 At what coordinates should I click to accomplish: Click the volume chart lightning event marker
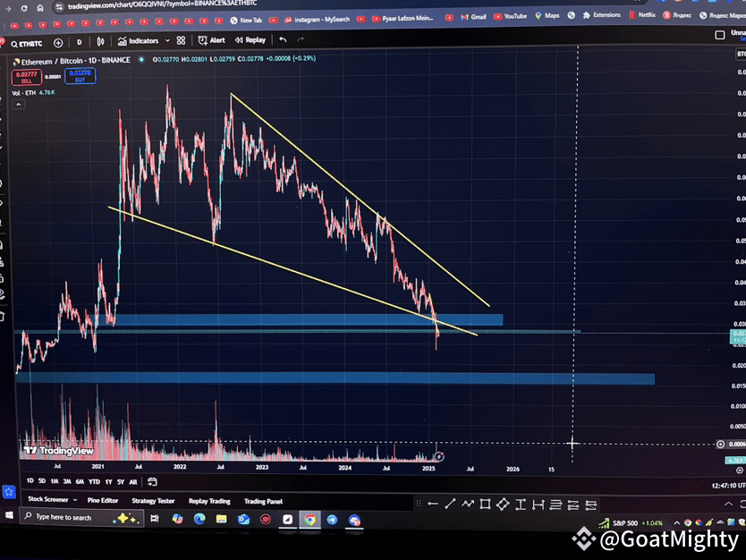[x=439, y=457]
